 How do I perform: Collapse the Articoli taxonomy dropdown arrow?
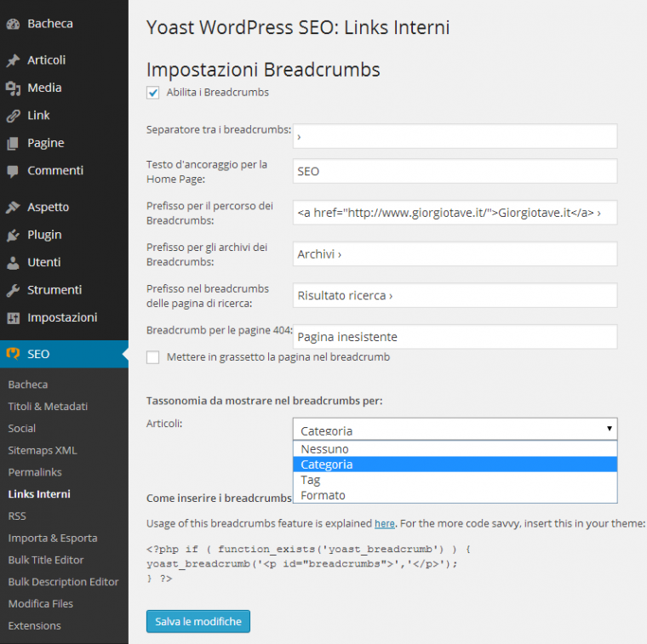pos(609,429)
